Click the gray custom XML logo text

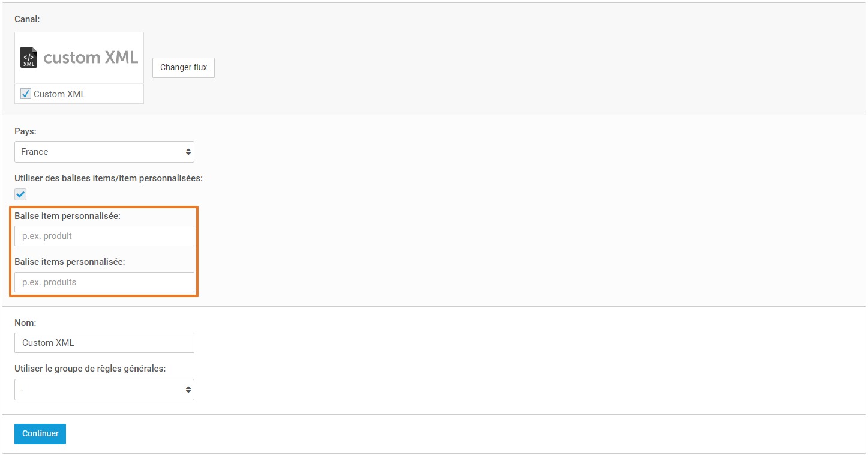[x=91, y=58]
